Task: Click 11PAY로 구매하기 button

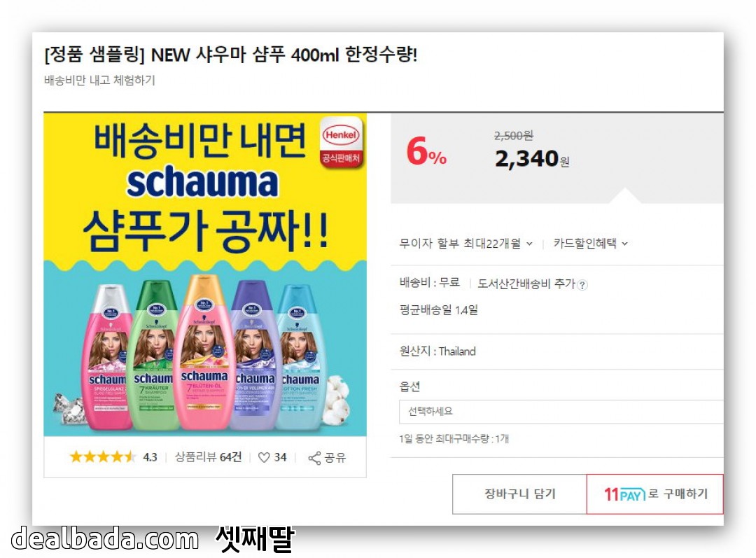Action: click(655, 494)
